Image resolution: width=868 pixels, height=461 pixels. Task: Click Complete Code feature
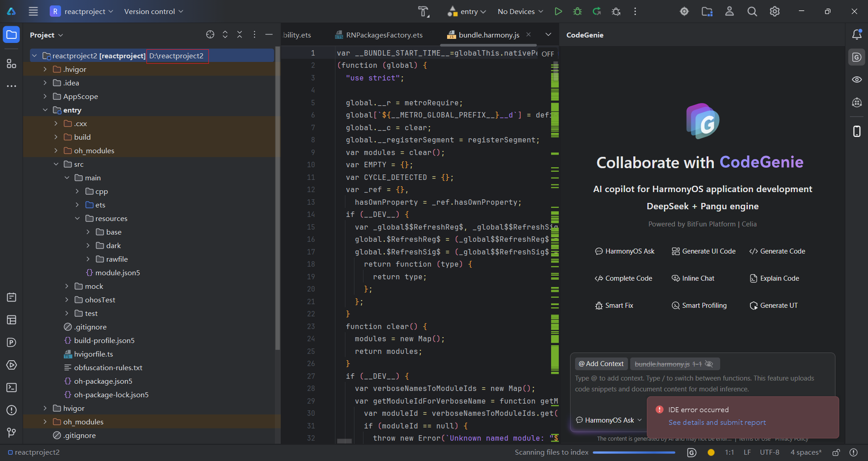point(623,278)
